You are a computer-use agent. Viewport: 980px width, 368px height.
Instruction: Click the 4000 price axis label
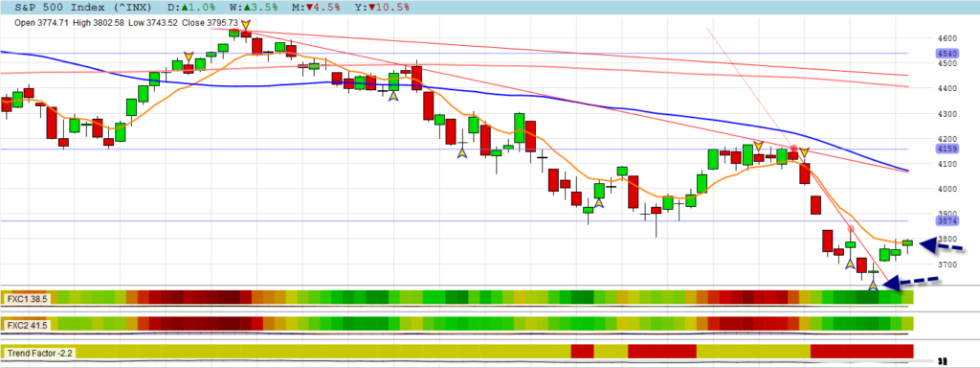[947, 189]
